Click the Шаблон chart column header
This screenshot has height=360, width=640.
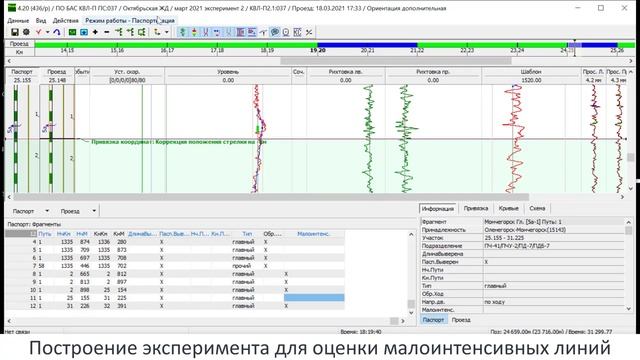[531, 72]
